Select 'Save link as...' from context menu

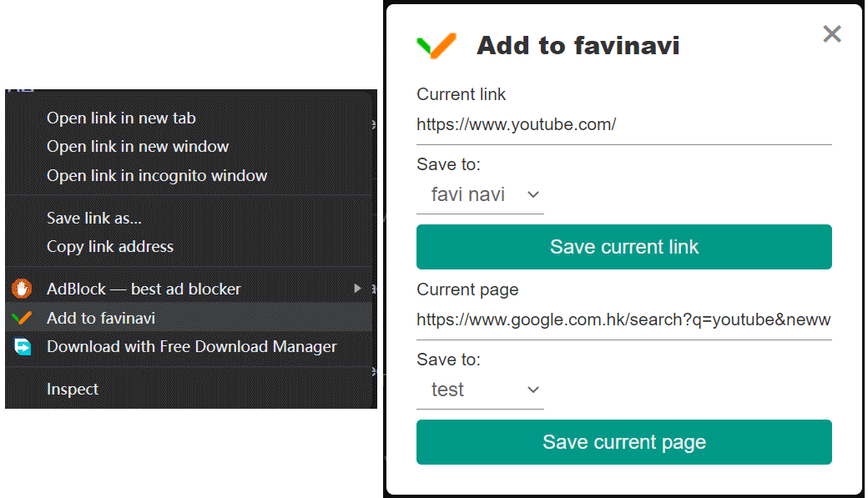(x=93, y=218)
